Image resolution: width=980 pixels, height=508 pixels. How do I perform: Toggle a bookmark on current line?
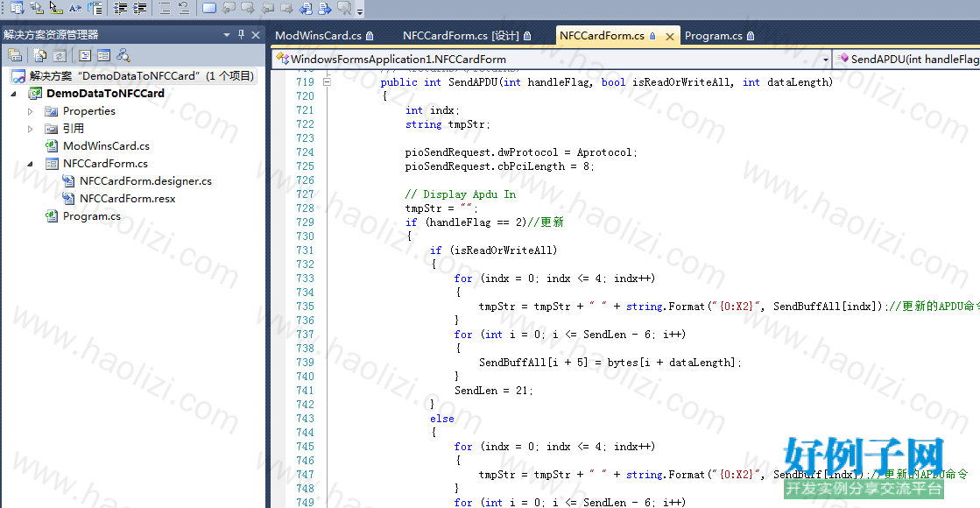point(209,8)
